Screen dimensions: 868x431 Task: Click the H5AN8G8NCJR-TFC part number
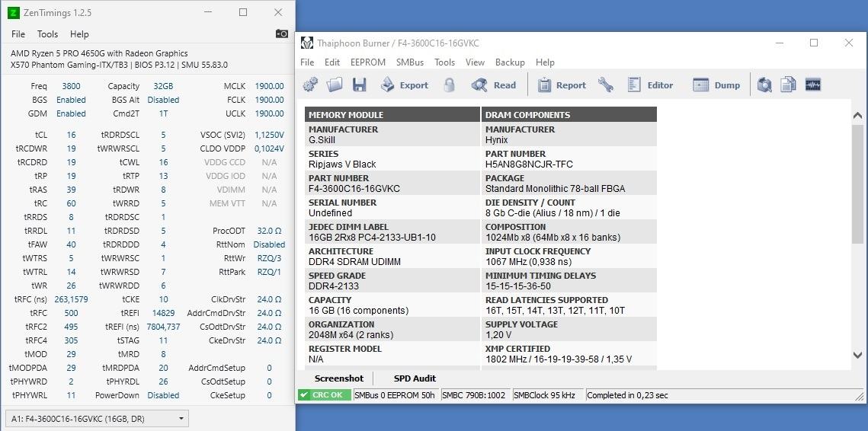pyautogui.click(x=529, y=164)
